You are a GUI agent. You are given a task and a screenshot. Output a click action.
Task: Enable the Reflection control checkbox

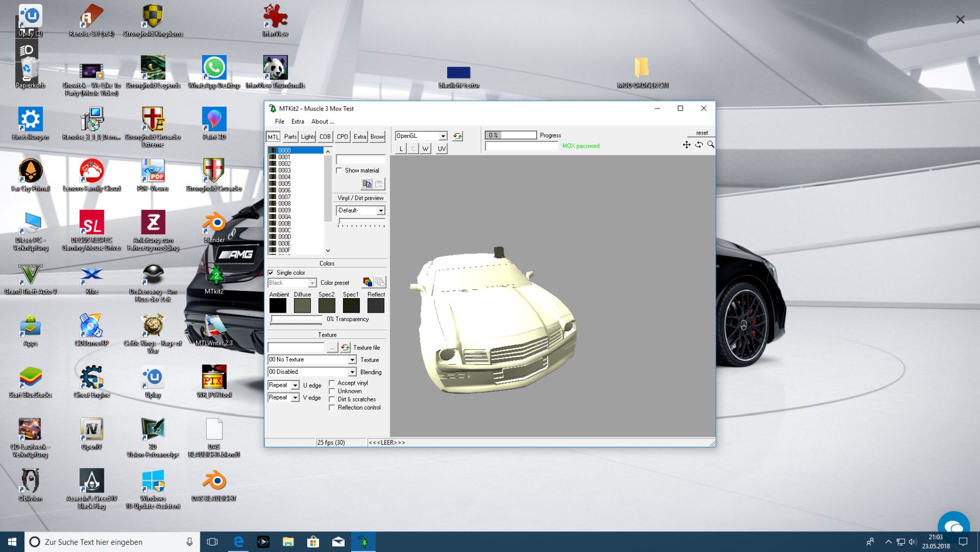coord(332,408)
